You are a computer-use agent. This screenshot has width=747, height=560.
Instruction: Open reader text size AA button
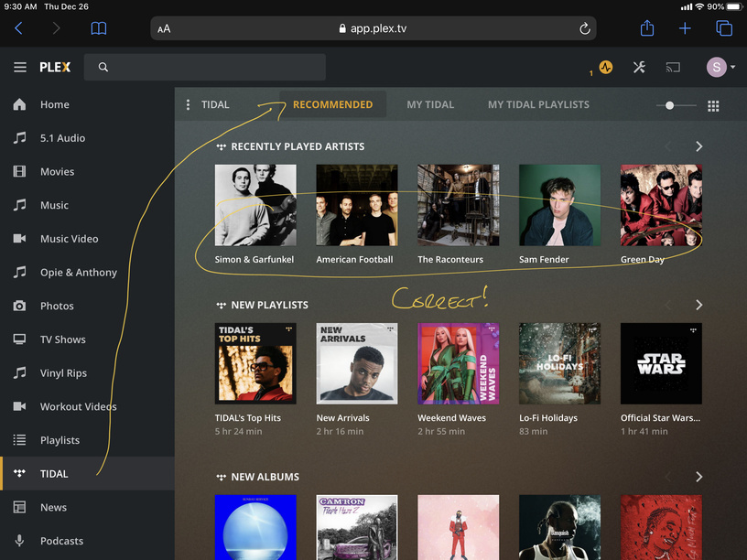coord(164,29)
